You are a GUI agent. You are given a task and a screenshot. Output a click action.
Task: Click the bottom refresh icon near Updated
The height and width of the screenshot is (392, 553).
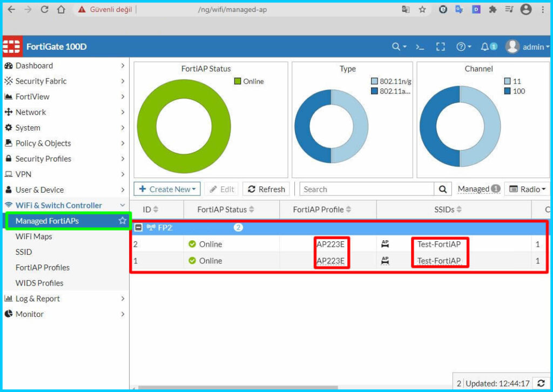541,383
